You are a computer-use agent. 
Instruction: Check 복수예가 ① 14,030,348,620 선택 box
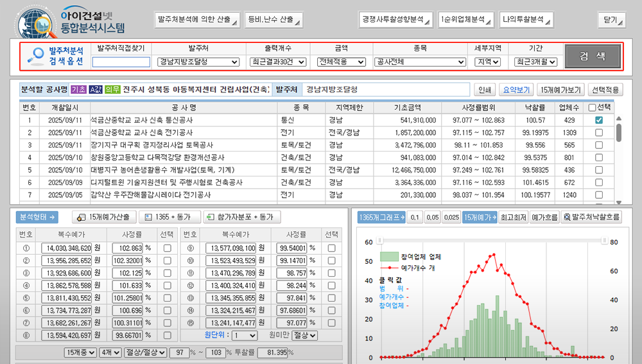coord(167,248)
